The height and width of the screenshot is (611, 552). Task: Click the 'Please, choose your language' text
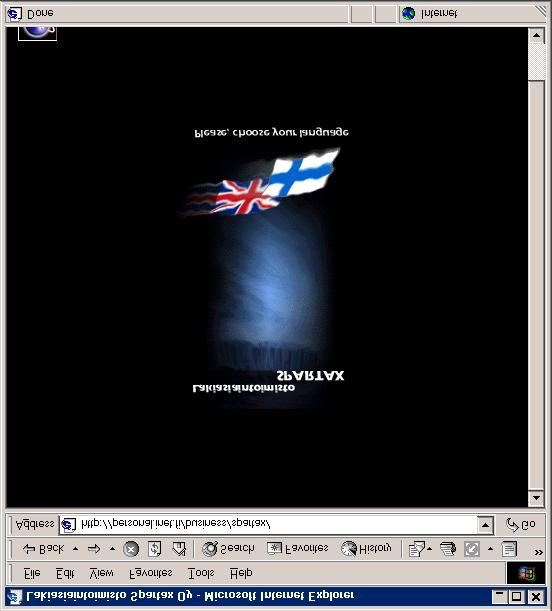[x=271, y=132]
